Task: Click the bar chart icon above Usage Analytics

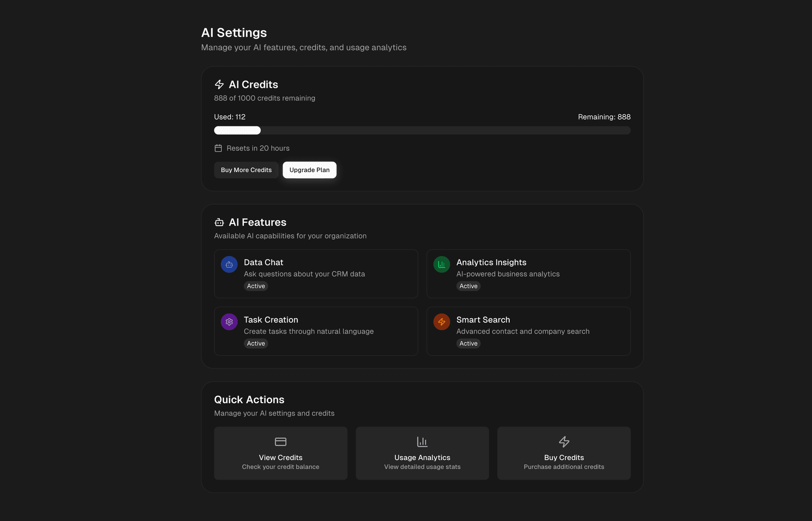Action: [x=422, y=441]
